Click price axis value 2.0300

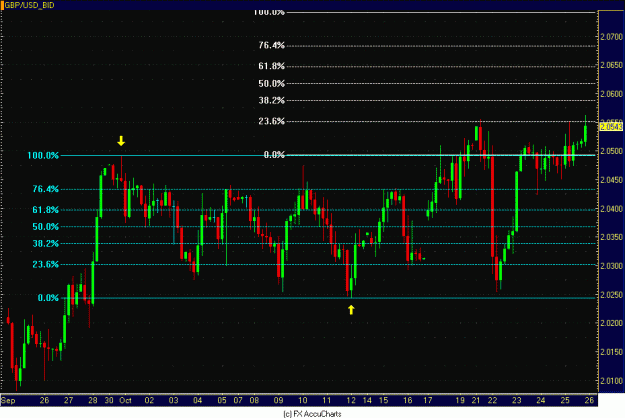pyautogui.click(x=611, y=266)
